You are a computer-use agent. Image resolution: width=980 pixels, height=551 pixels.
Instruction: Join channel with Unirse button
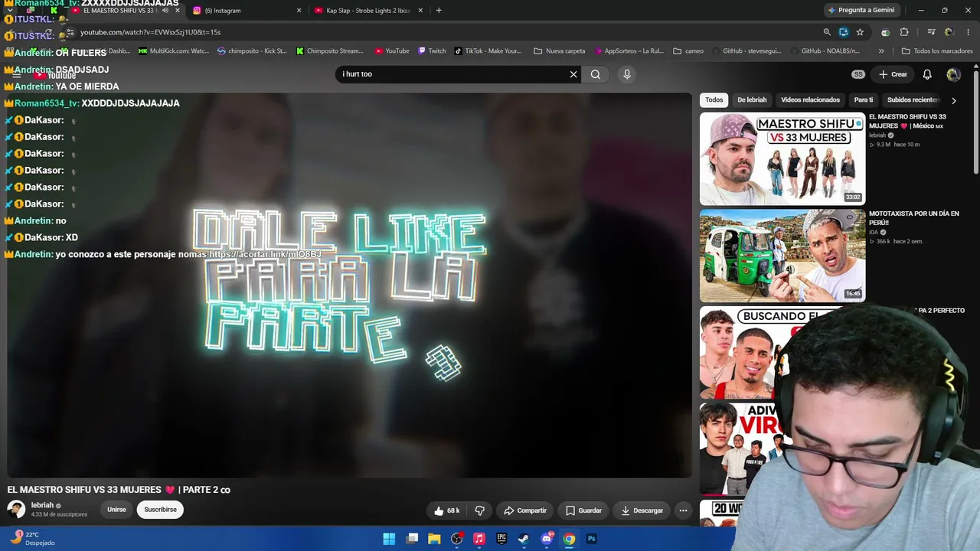(116, 510)
